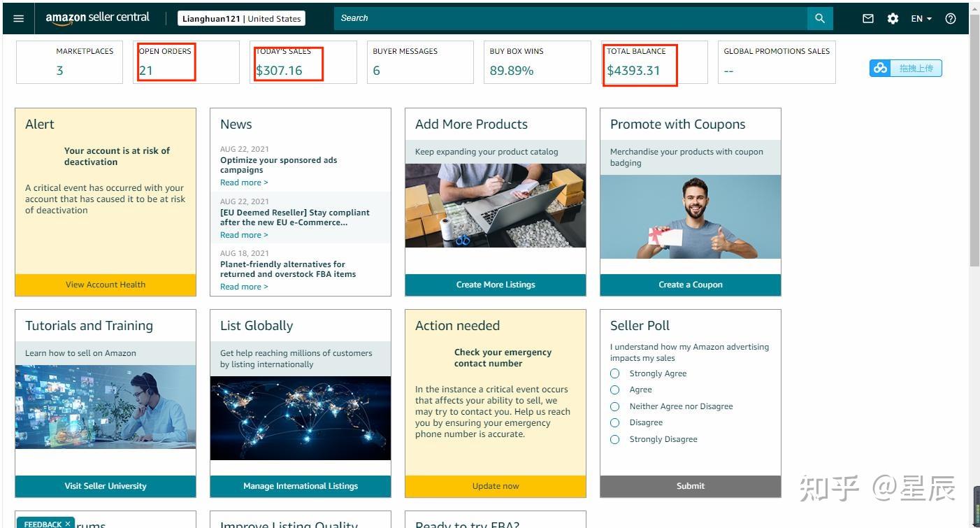The image size is (980, 528).
Task: Click Create a Coupon button
Action: pos(691,285)
